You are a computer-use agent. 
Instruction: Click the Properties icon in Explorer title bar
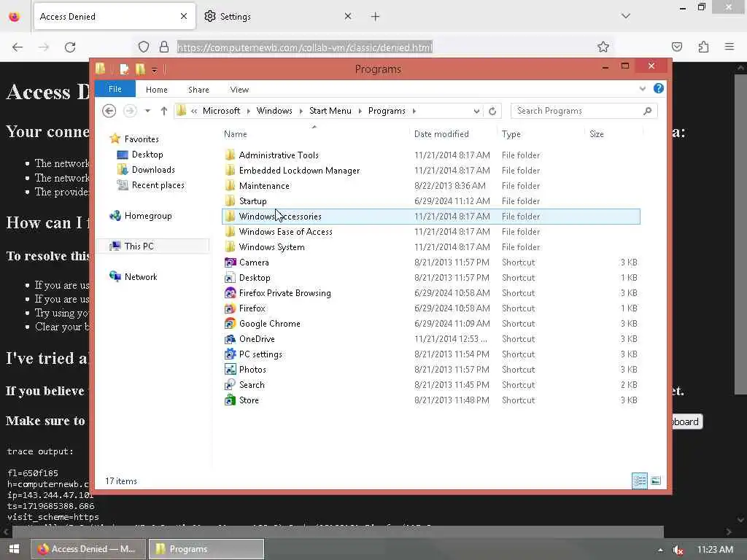(124, 69)
